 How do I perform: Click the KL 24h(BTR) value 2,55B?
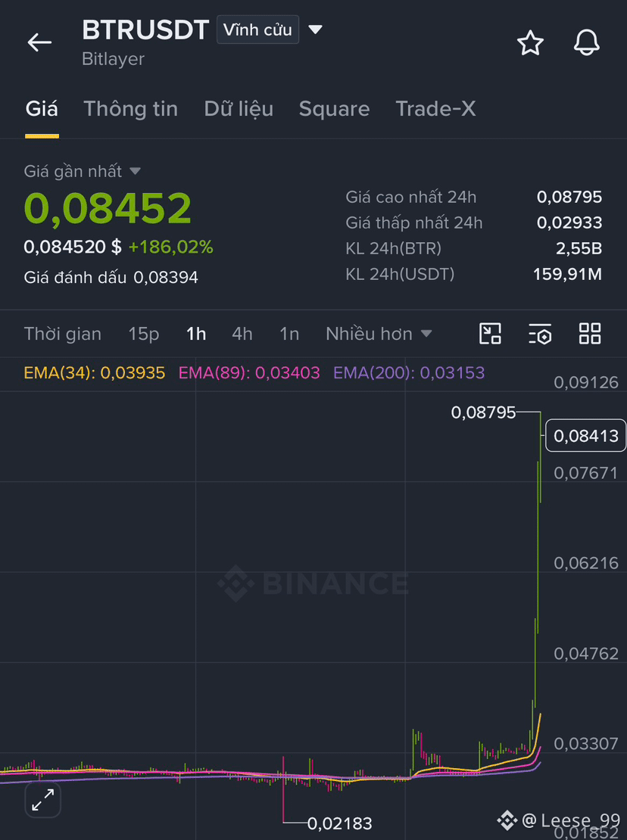point(579,248)
